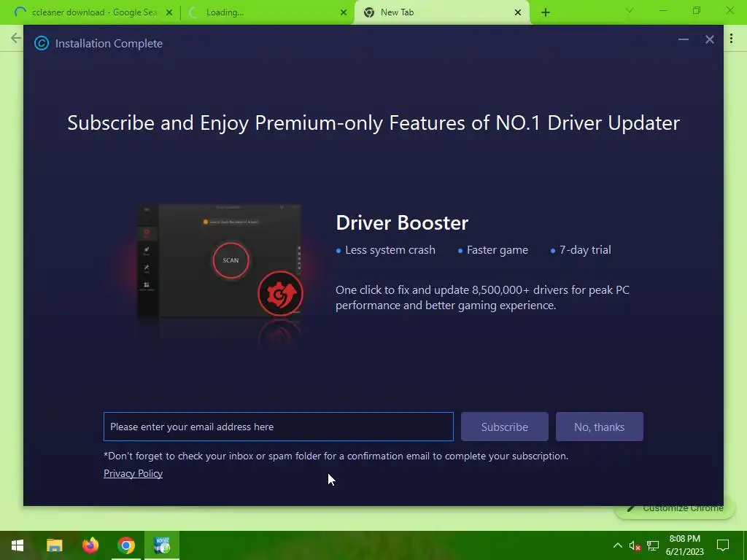Open a new Chrome tab with plus button
The height and width of the screenshot is (560, 747).
pyautogui.click(x=546, y=12)
